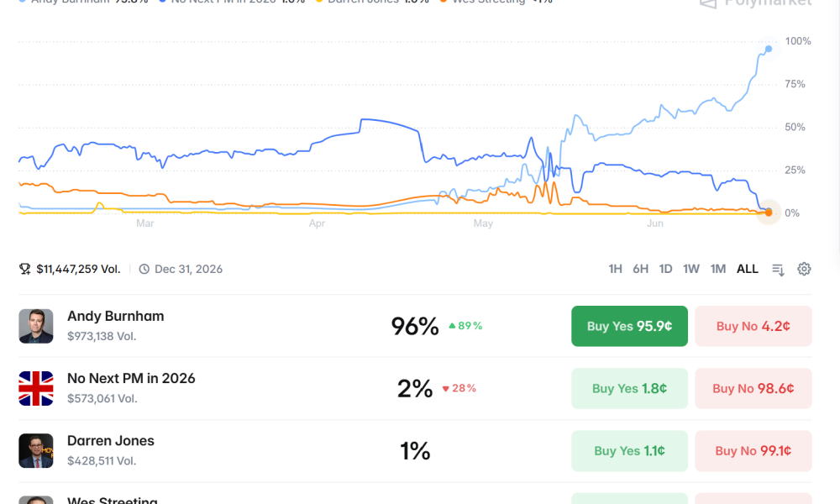Select the 1W time range
The width and height of the screenshot is (840, 504).
[x=691, y=269]
